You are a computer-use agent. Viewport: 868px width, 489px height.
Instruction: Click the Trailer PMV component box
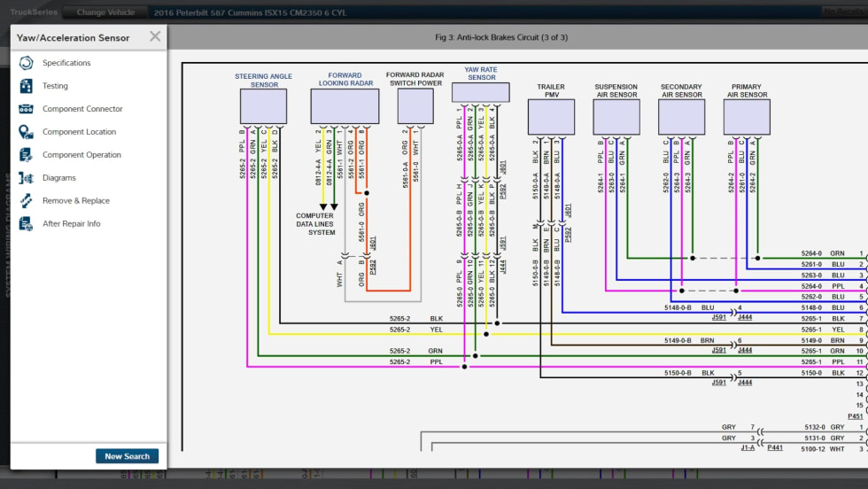[x=551, y=117]
